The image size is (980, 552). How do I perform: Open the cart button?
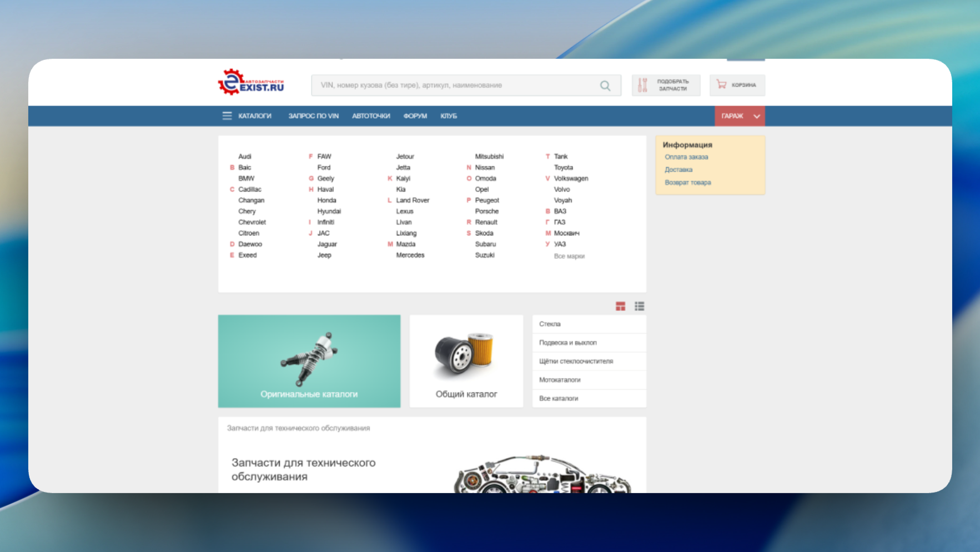[737, 85]
